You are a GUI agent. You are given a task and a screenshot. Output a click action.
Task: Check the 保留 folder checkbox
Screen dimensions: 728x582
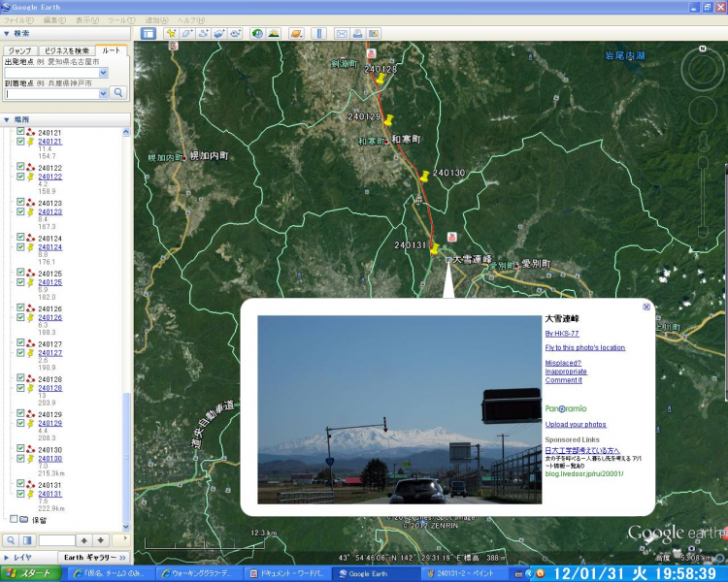click(x=14, y=519)
